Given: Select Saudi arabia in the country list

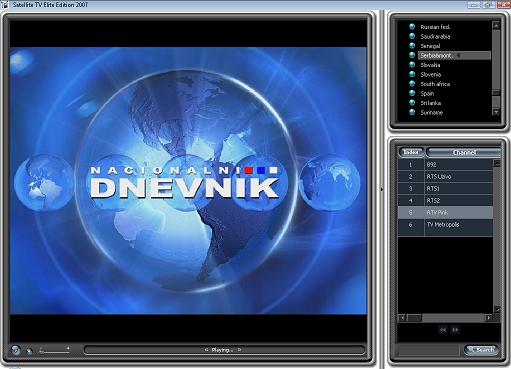Looking at the screenshot, I should tap(435, 36).
